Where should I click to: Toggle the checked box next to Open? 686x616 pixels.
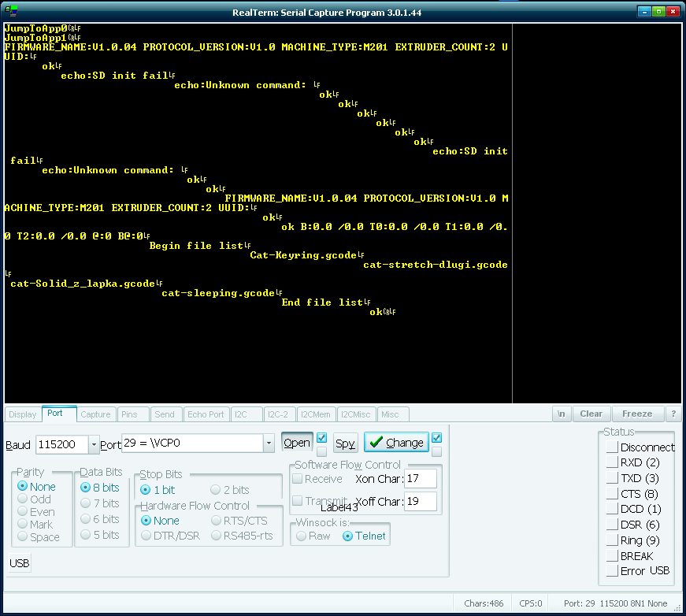coord(321,437)
